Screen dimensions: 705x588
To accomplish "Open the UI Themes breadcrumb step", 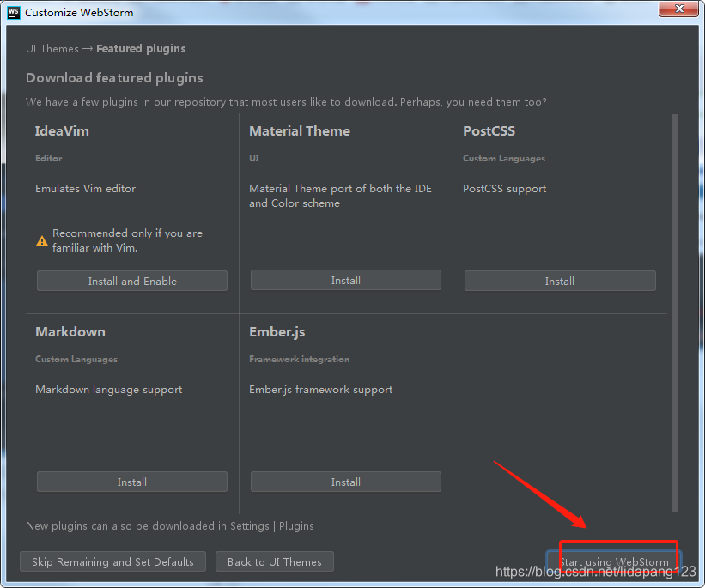I will coord(52,49).
